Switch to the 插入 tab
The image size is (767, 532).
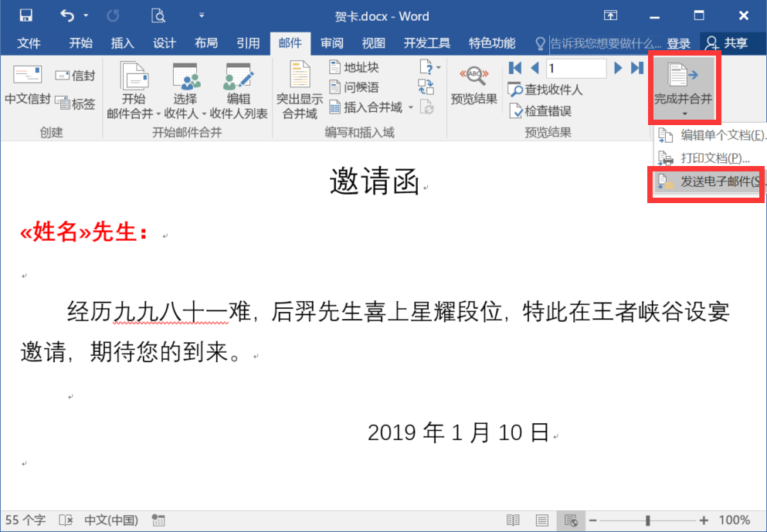(x=122, y=43)
